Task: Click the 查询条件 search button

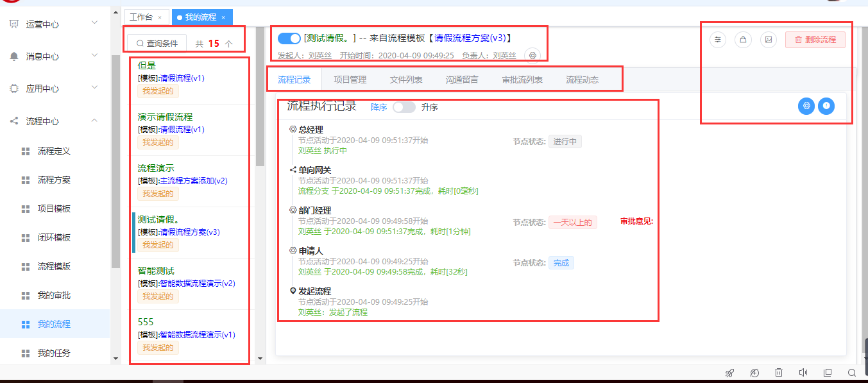Action: 157,44
